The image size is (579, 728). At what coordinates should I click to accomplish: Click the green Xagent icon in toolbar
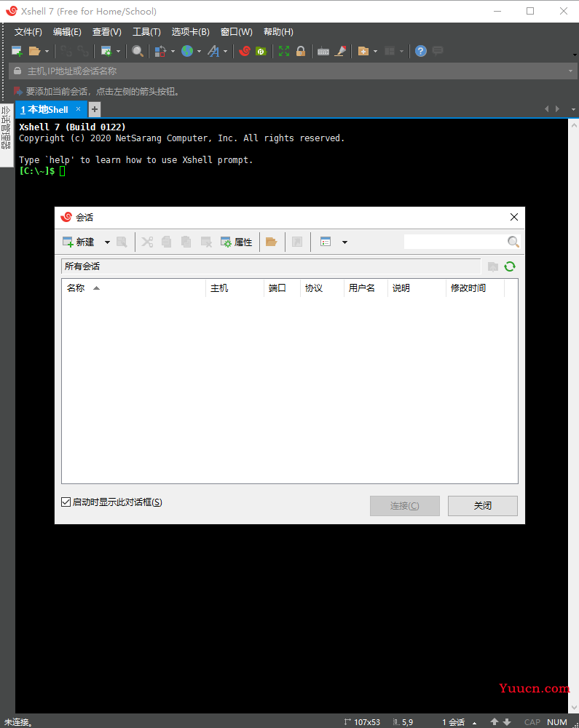261,51
